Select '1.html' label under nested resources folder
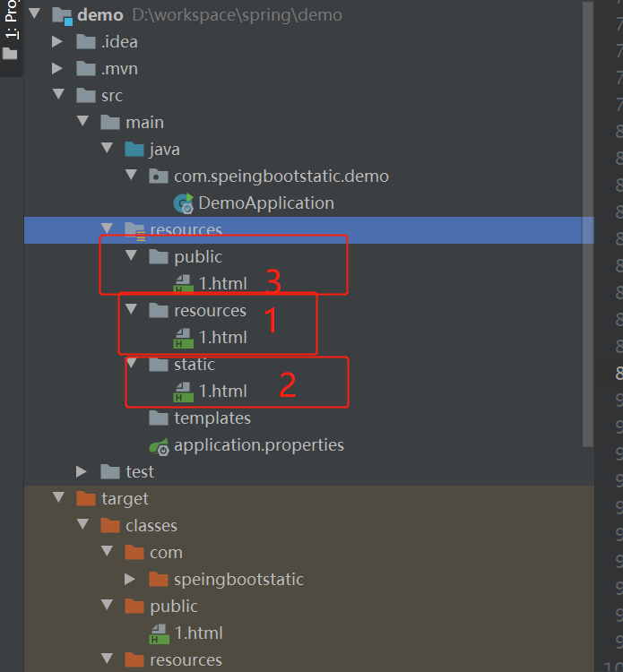This screenshot has width=623, height=672. tap(223, 338)
